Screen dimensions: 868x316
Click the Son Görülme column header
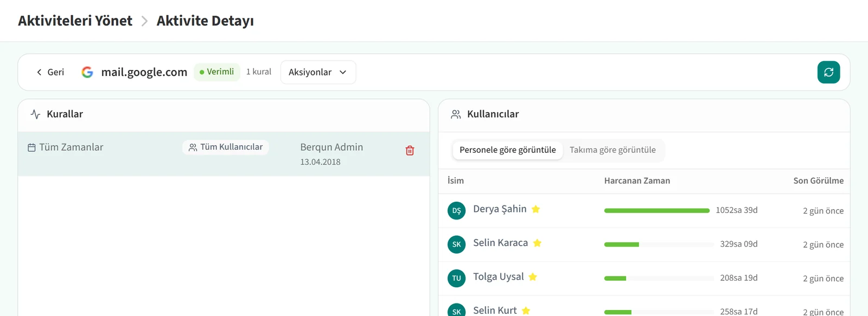click(x=818, y=180)
